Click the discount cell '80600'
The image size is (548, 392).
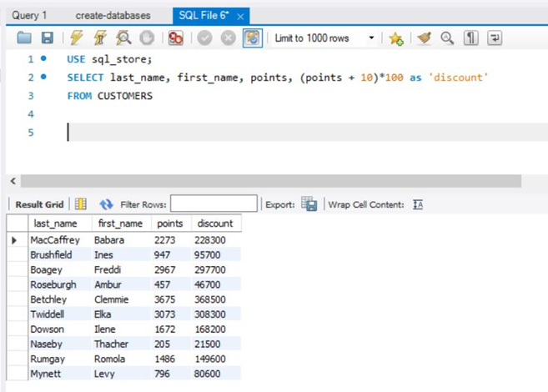coord(216,374)
